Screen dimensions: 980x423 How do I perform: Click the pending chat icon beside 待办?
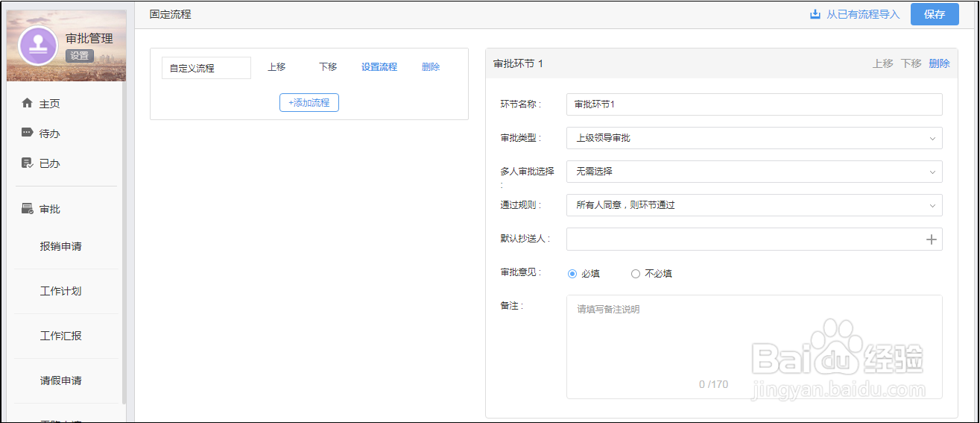coord(28,133)
